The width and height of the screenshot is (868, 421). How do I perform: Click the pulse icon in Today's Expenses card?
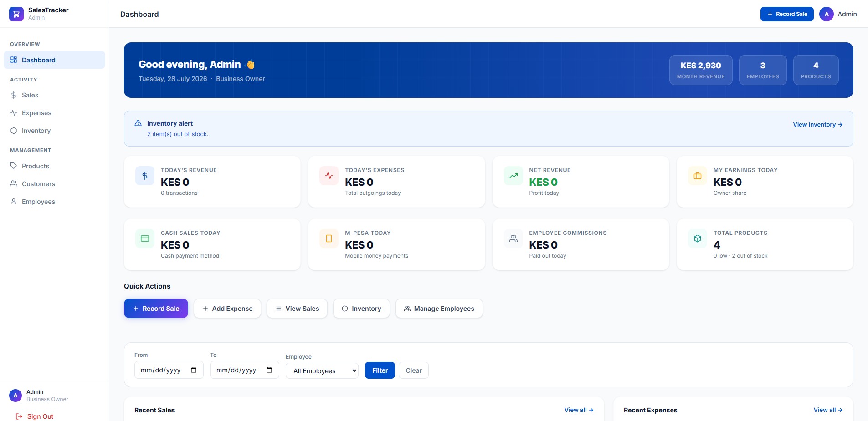[329, 176]
